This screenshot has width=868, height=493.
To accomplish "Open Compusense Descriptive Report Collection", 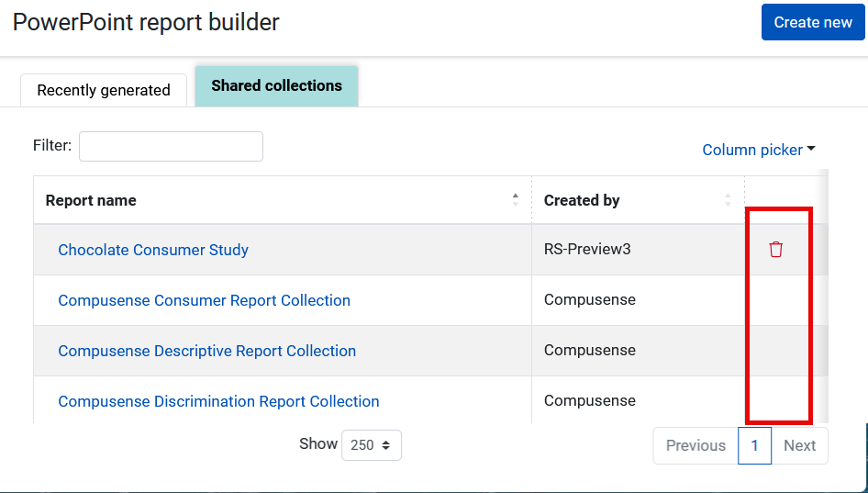I will 206,351.
